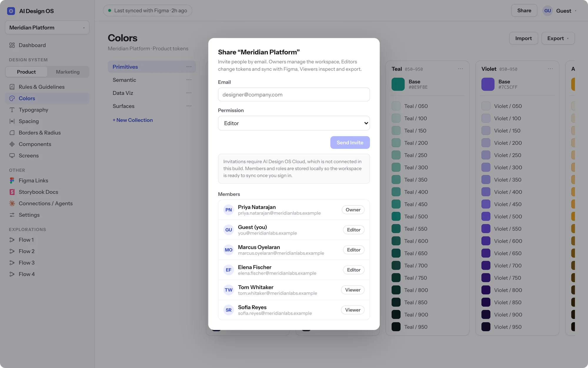Open the Meridian Platform workspace switcher
Screen dimensions: 588x368
click(47, 27)
